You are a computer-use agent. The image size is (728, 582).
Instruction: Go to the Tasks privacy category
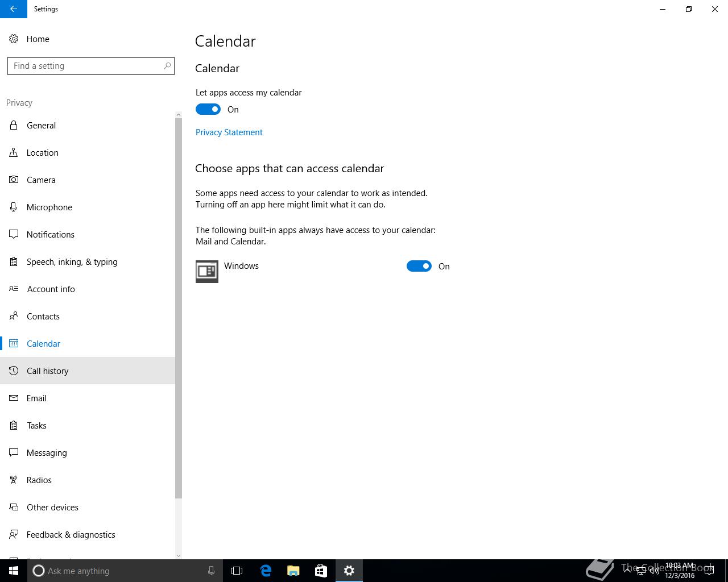[88, 426]
